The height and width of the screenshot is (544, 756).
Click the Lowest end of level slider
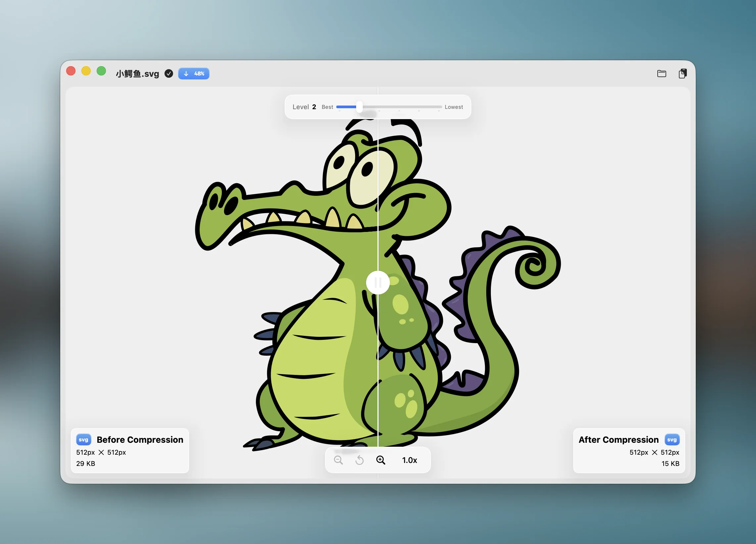point(453,107)
